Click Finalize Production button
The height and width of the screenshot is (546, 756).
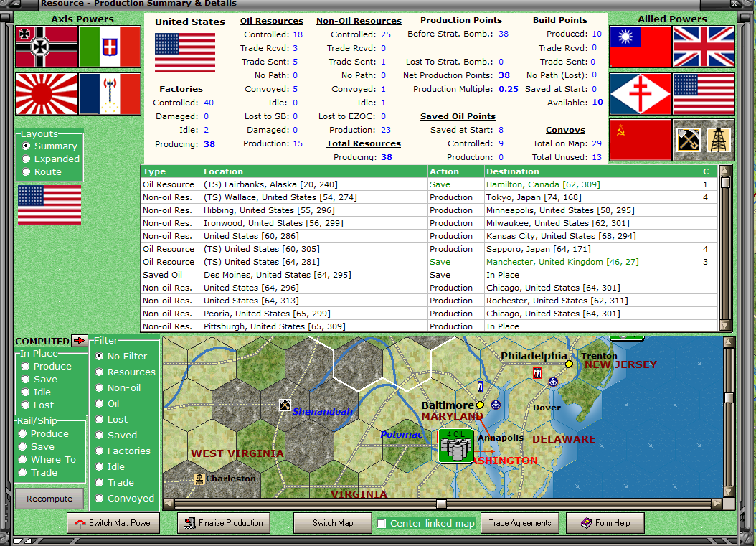[x=224, y=523]
